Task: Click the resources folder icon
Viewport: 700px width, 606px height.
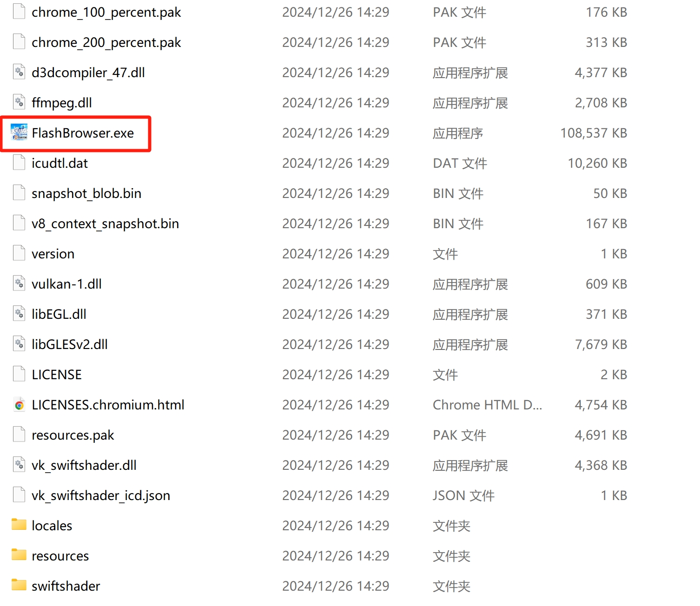Action: 19,555
